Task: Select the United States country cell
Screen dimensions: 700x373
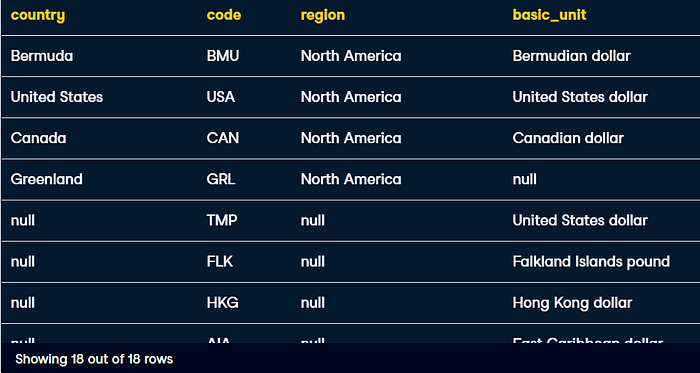Action: [57, 97]
